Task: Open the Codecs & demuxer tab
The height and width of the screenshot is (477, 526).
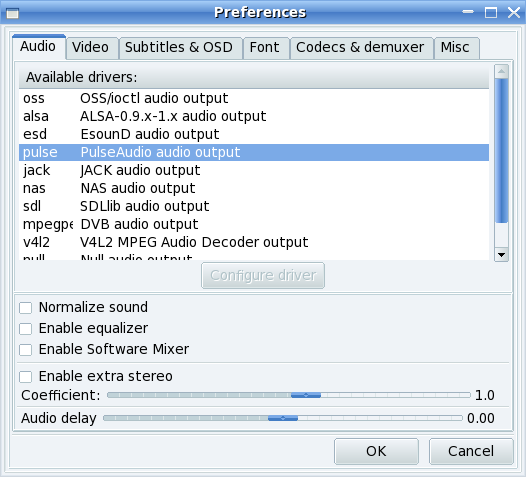Action: (x=362, y=48)
